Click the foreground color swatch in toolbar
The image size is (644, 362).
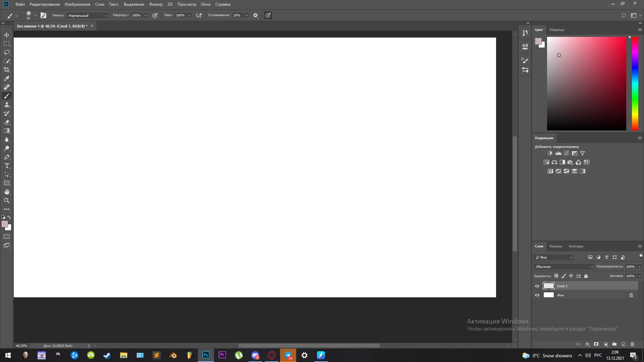pos(4,224)
